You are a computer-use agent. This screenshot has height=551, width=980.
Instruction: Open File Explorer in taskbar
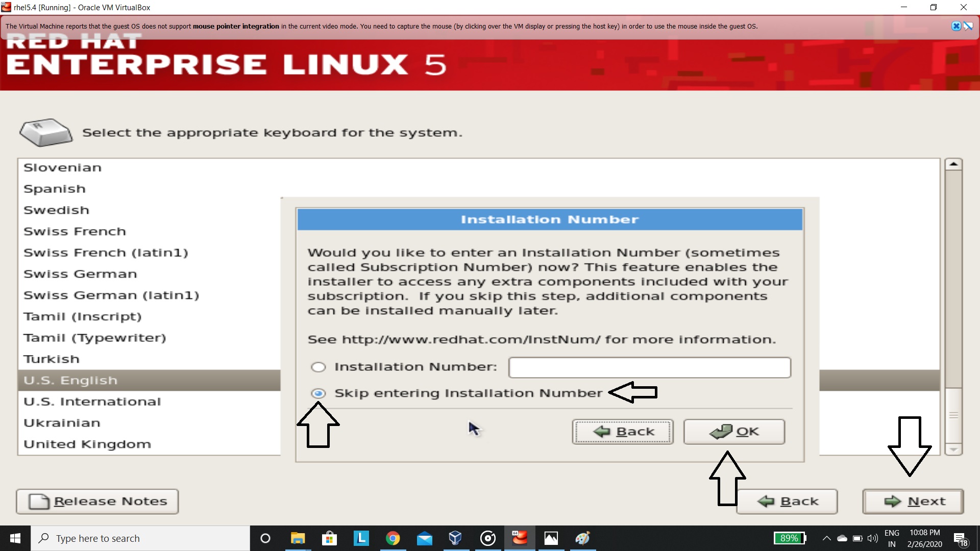[298, 538]
